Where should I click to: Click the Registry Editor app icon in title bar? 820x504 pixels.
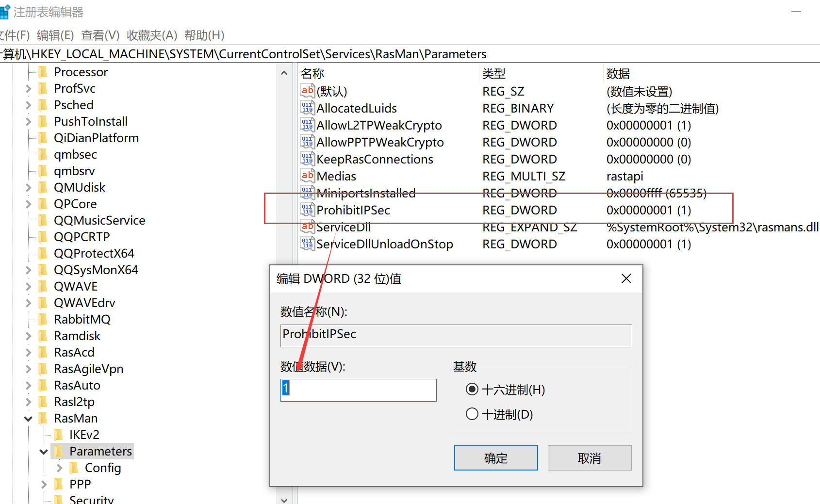(x=4, y=12)
